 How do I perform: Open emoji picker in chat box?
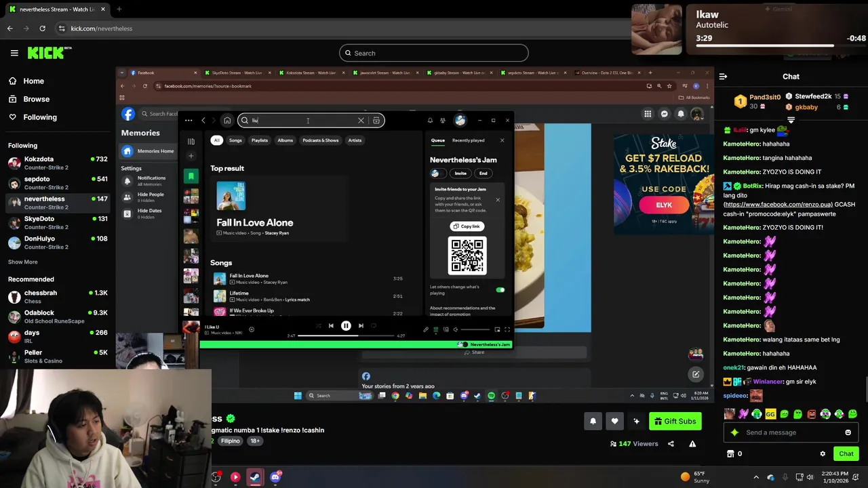coord(848,432)
